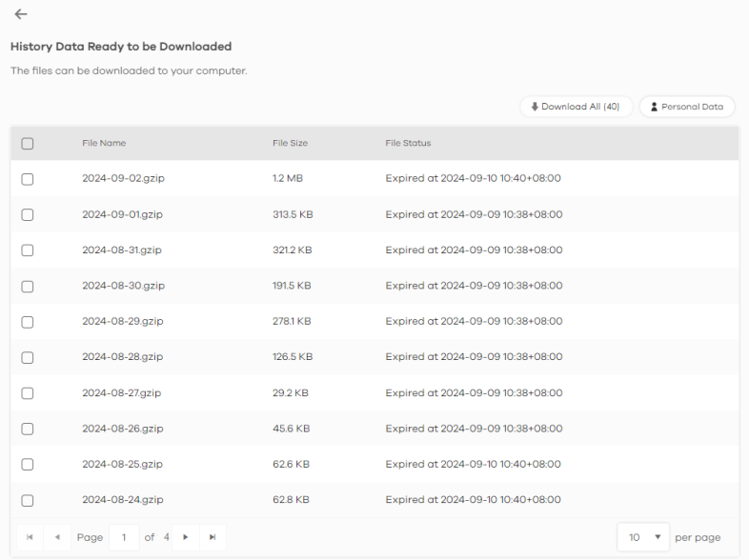This screenshot has width=749, height=560.
Task: Enable the checkbox next to 2024-08-30.gzip
Action: pyautogui.click(x=28, y=286)
